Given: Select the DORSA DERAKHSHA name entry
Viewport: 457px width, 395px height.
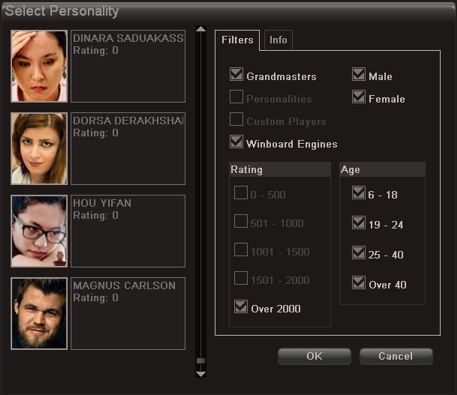Looking at the screenshot, I should tap(128, 149).
